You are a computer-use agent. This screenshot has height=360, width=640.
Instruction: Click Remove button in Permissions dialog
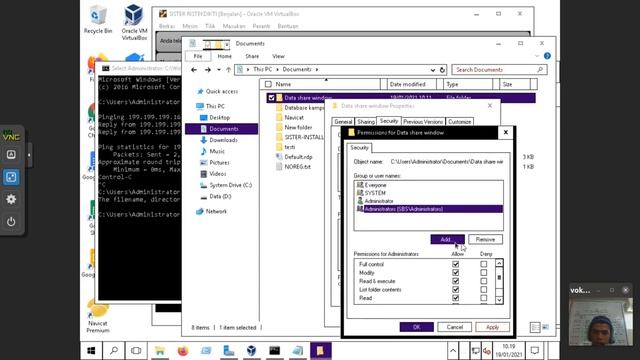tap(485, 239)
